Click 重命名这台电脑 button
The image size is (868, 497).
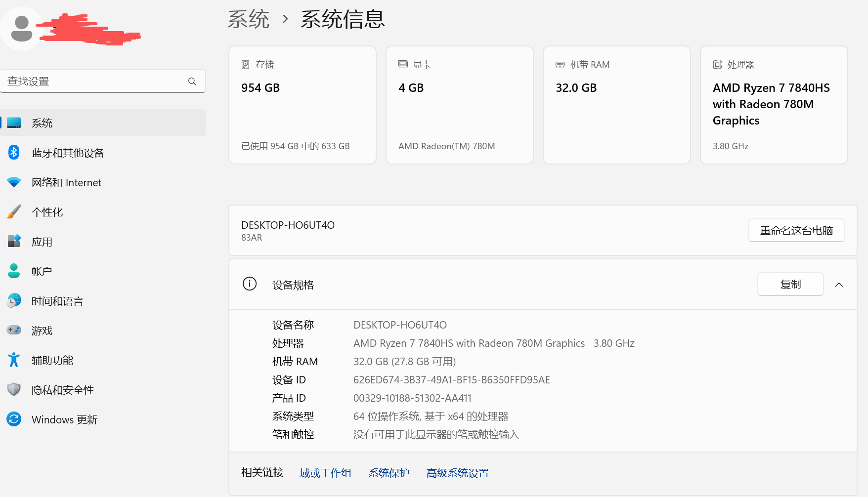tap(796, 230)
